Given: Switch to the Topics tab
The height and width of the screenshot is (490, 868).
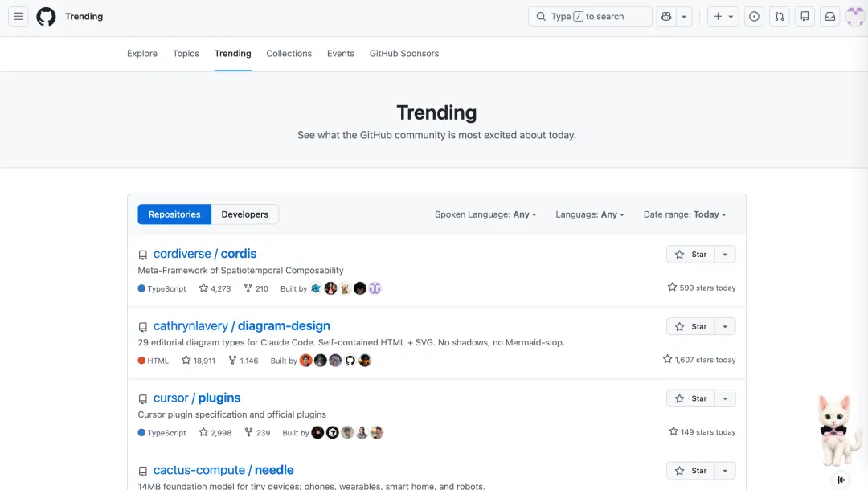Looking at the screenshot, I should coord(186,54).
